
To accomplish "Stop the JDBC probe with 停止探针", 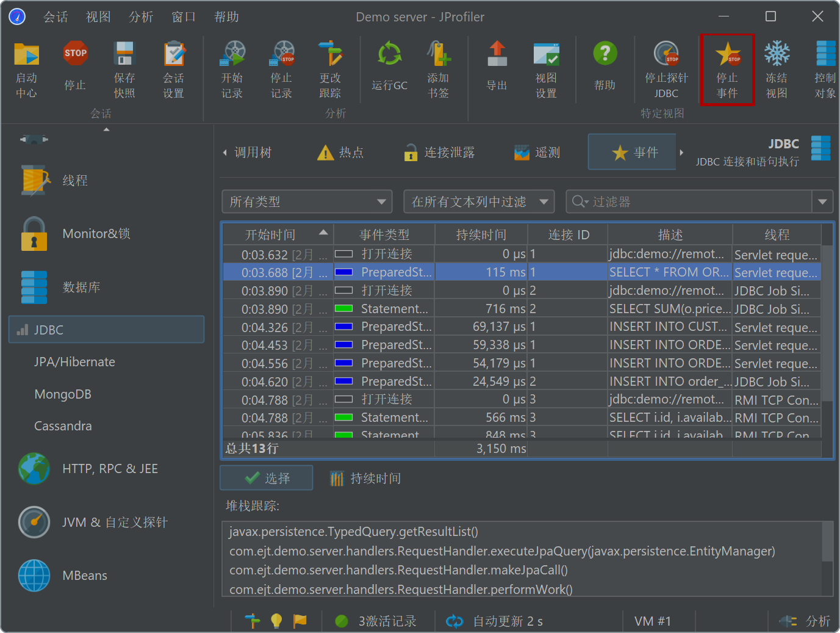I will (x=666, y=70).
